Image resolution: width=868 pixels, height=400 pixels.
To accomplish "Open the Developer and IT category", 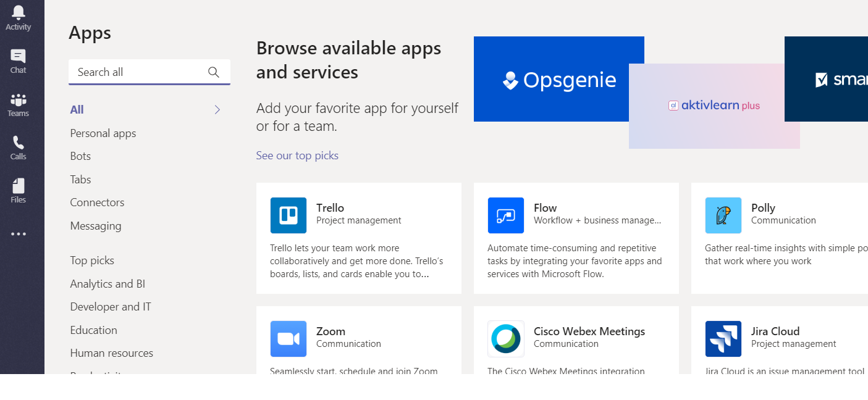I will 111,307.
